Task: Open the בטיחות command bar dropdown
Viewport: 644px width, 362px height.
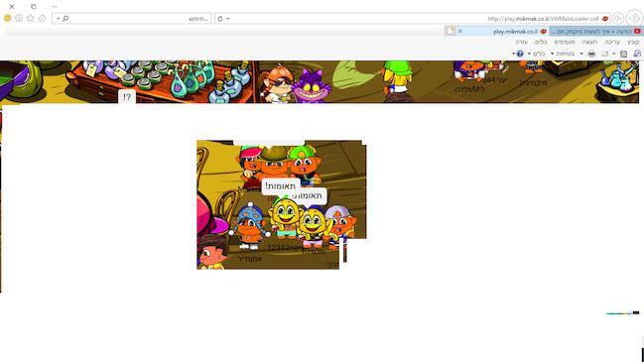Action: [563, 54]
